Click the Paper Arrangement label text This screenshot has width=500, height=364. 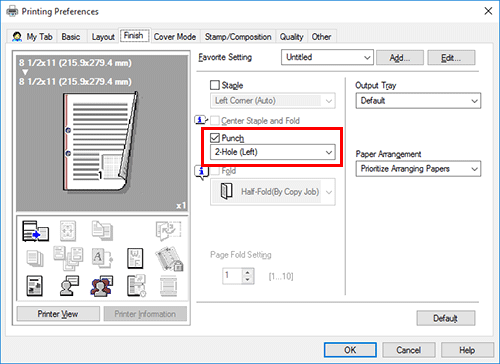click(x=388, y=154)
